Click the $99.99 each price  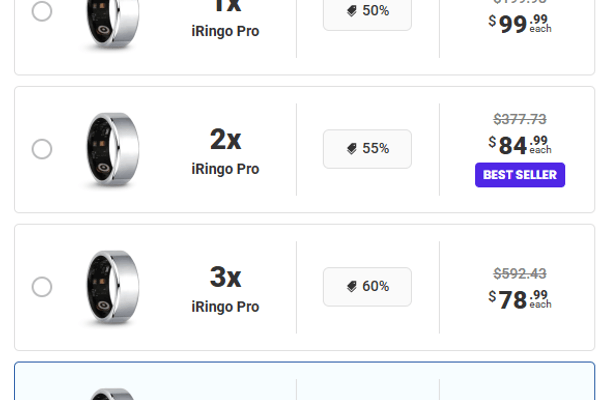click(x=519, y=23)
